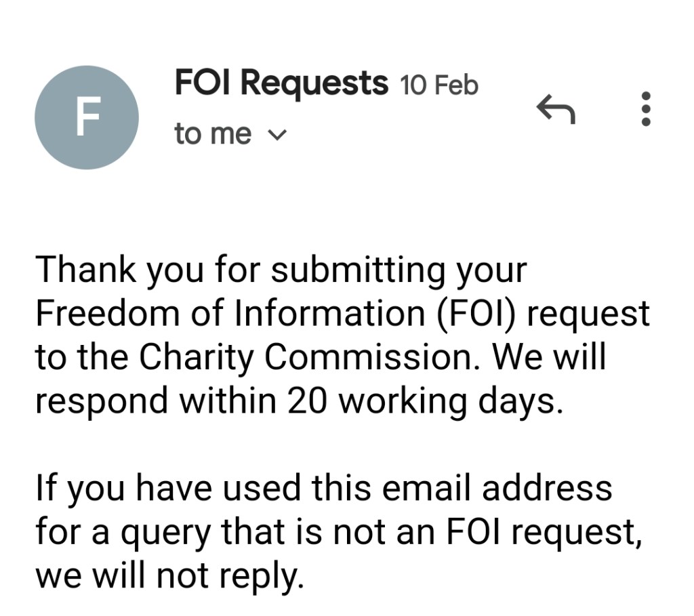Viewport: 694px width, 616px height.
Task: Click the reply arrow icon
Action: [x=556, y=109]
